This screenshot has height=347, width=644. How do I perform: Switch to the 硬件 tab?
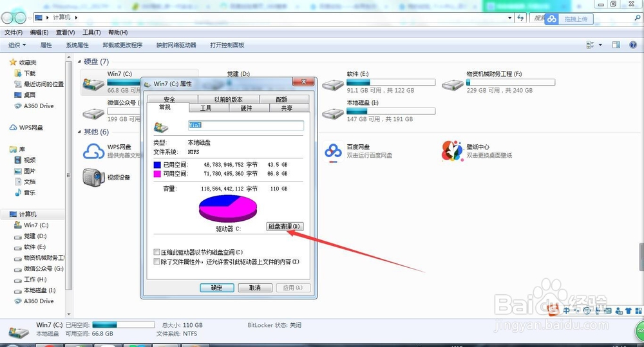[249, 108]
